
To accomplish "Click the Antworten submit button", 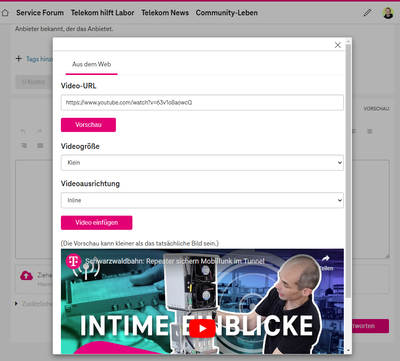I will (370, 326).
